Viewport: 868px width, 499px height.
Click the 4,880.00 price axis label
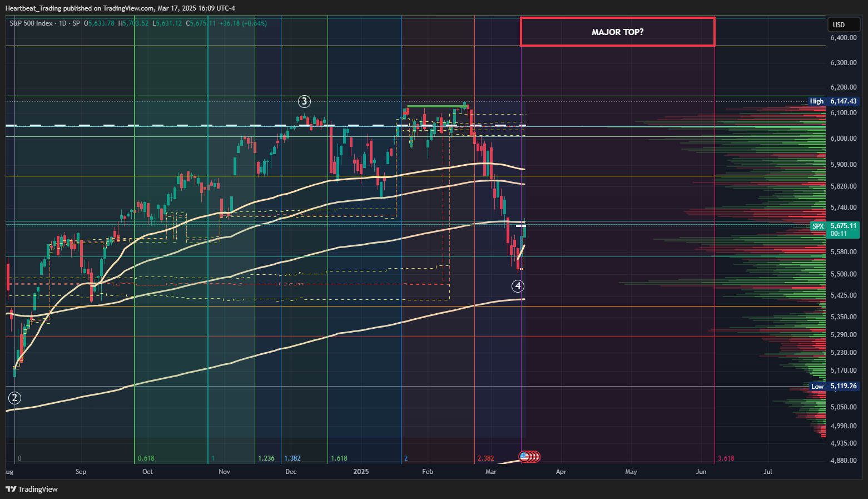pyautogui.click(x=844, y=461)
